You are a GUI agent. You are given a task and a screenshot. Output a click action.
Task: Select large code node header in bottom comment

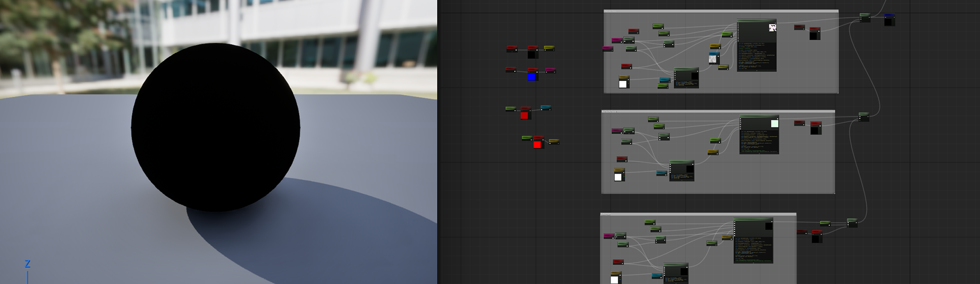tap(753, 219)
